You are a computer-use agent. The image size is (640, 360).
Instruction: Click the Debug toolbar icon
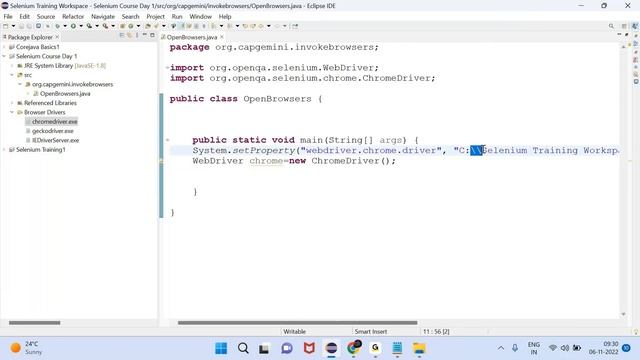click(58, 26)
